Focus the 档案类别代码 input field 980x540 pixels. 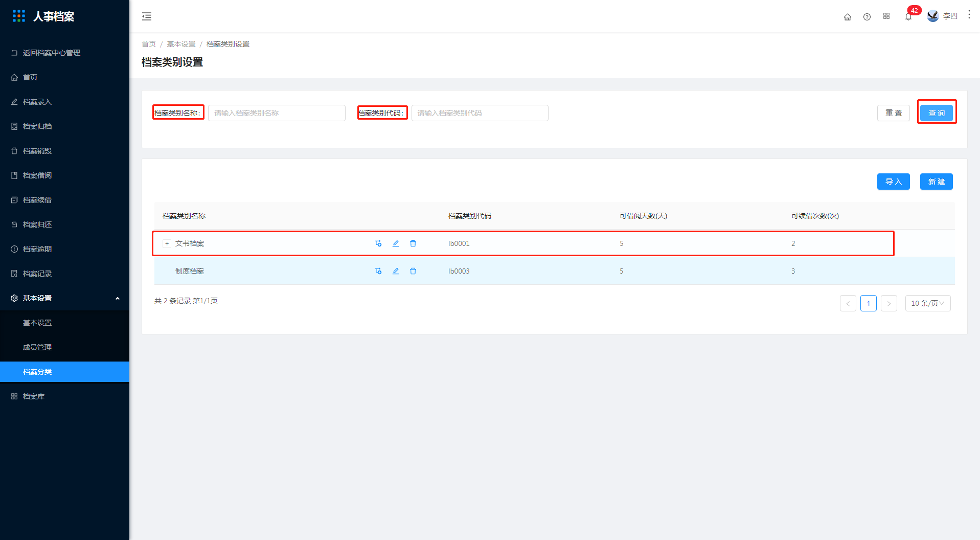[x=480, y=113]
